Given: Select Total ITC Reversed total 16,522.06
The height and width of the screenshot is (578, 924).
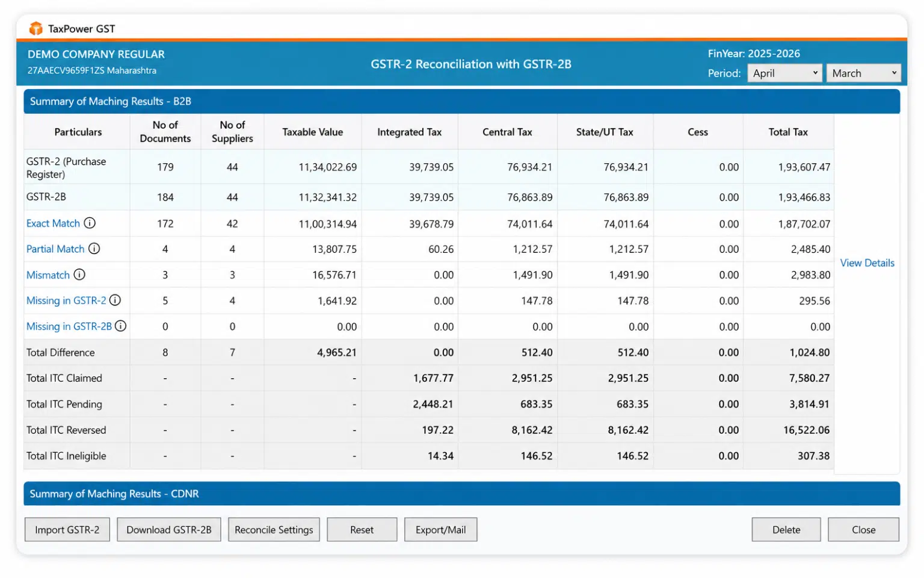Looking at the screenshot, I should (807, 430).
